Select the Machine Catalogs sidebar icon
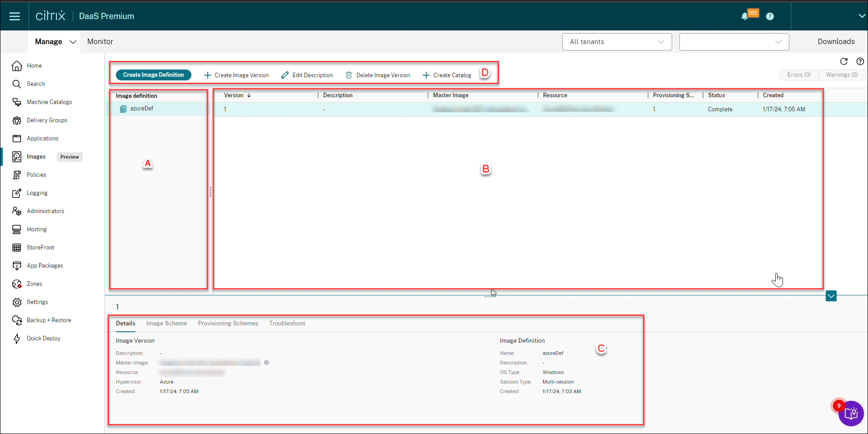The image size is (868, 434). 17,102
